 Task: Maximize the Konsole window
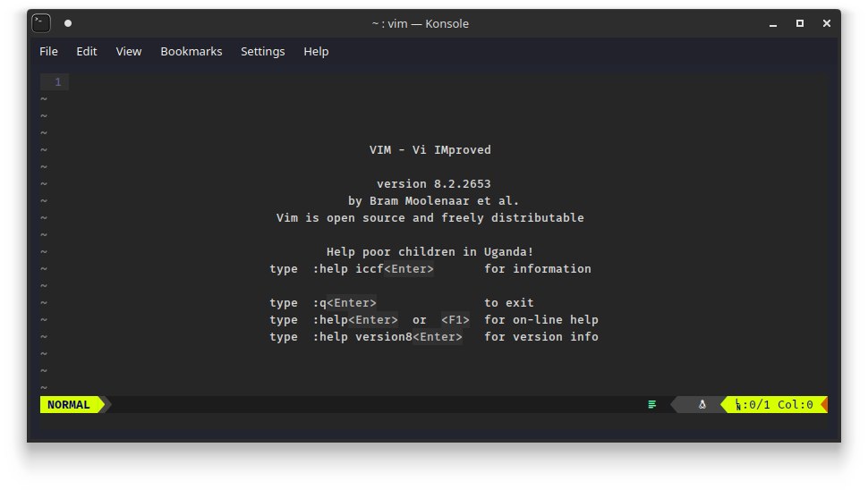pyautogui.click(x=800, y=23)
